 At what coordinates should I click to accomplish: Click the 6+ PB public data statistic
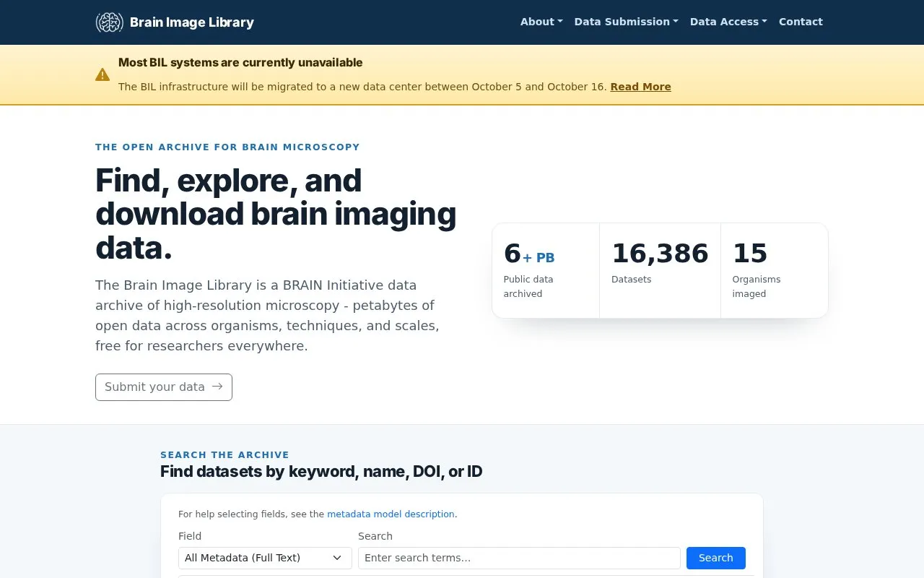click(x=546, y=270)
